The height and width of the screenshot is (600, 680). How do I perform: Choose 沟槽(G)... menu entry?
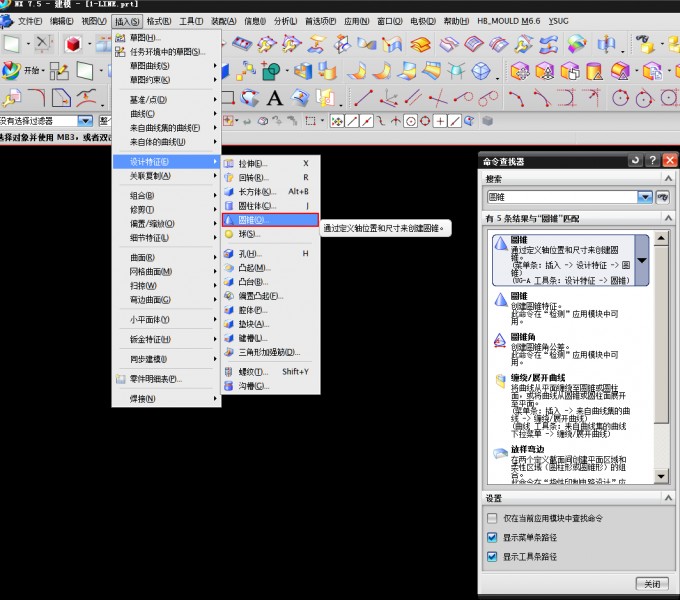[271, 386]
